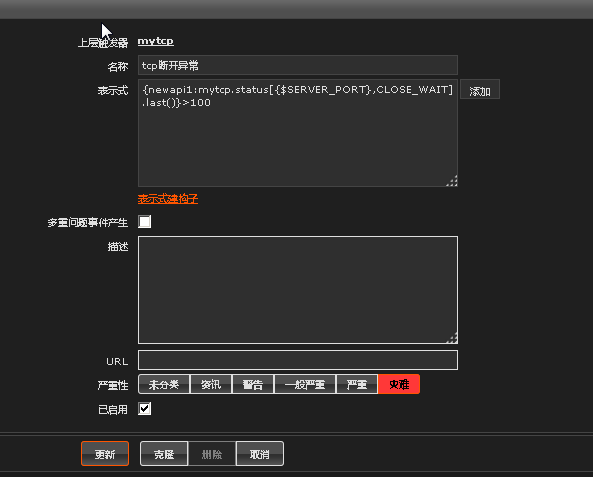Open the 表示式建构子 expression constructor link

click(x=168, y=199)
